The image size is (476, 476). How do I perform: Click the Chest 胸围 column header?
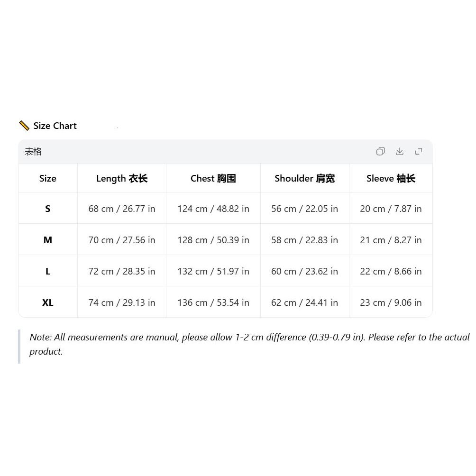pos(213,178)
